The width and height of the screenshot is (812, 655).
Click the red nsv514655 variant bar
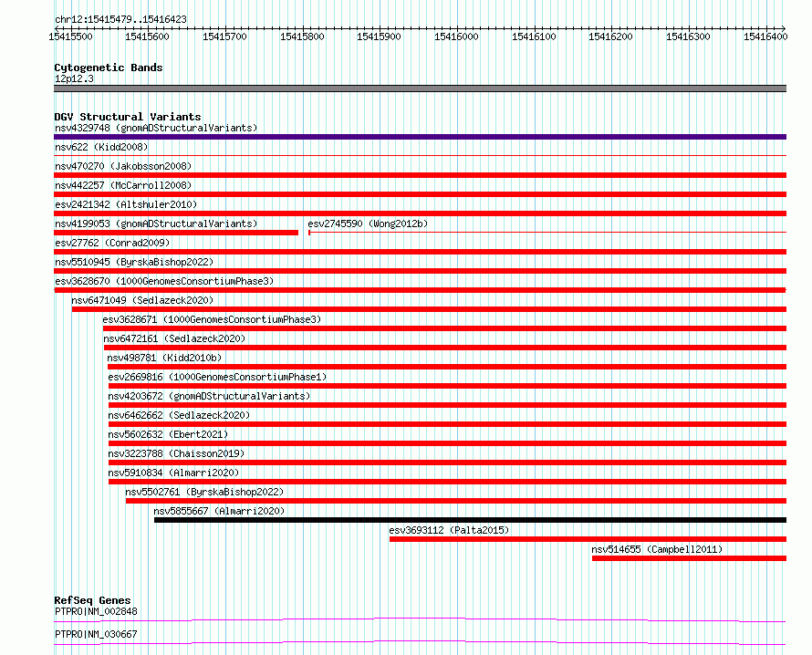[x=689, y=558]
